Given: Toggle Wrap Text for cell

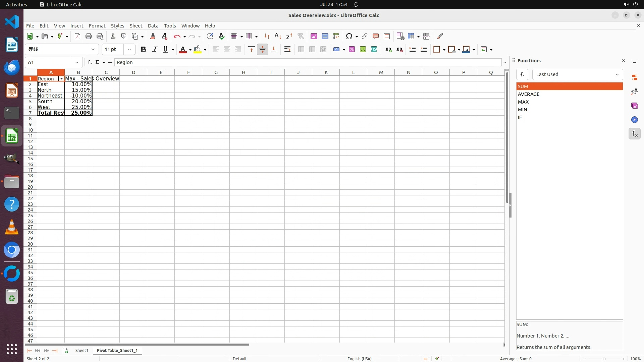Looking at the screenshot, I should point(287,49).
